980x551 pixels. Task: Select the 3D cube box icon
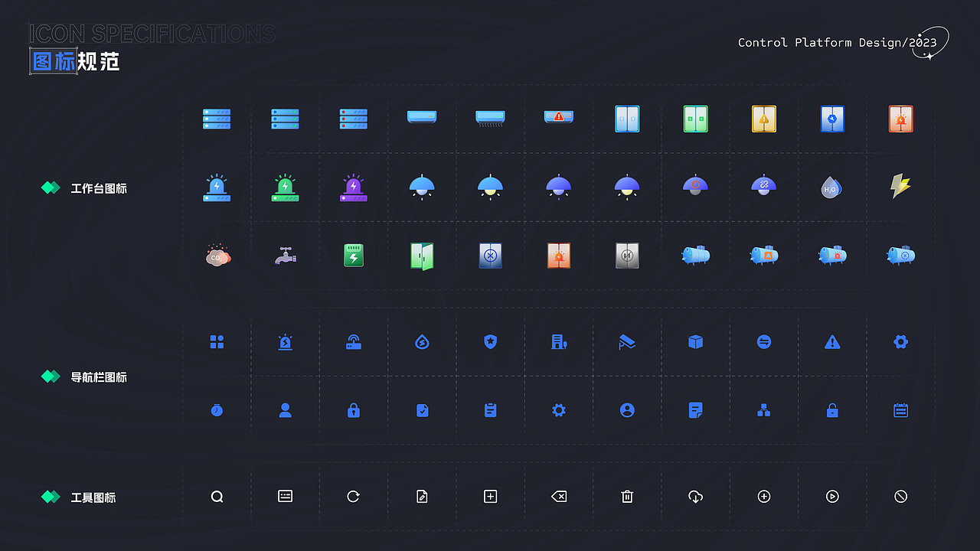[695, 342]
